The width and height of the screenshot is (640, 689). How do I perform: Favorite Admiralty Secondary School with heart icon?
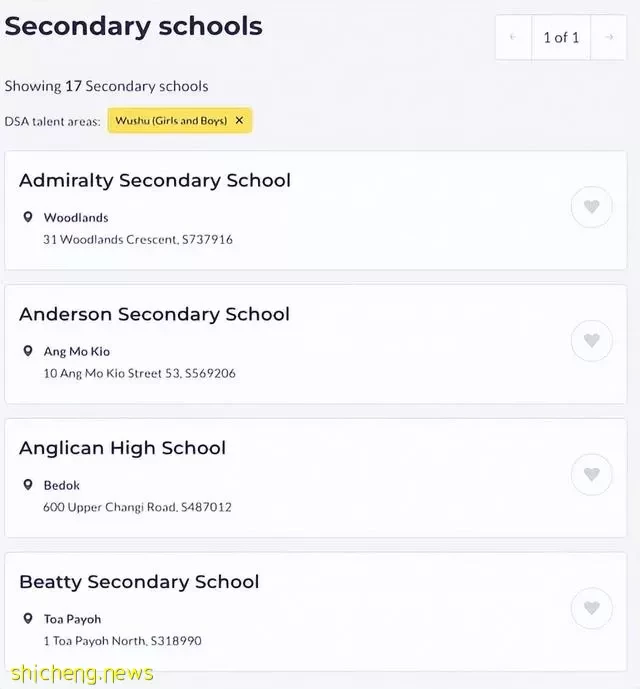[x=591, y=207]
